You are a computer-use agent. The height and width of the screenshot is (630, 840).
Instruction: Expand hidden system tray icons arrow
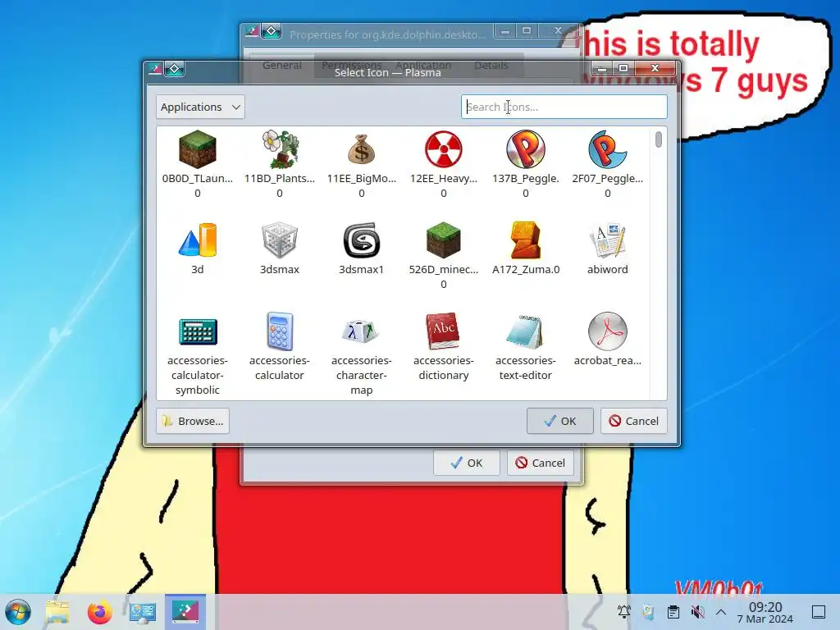tap(721, 612)
